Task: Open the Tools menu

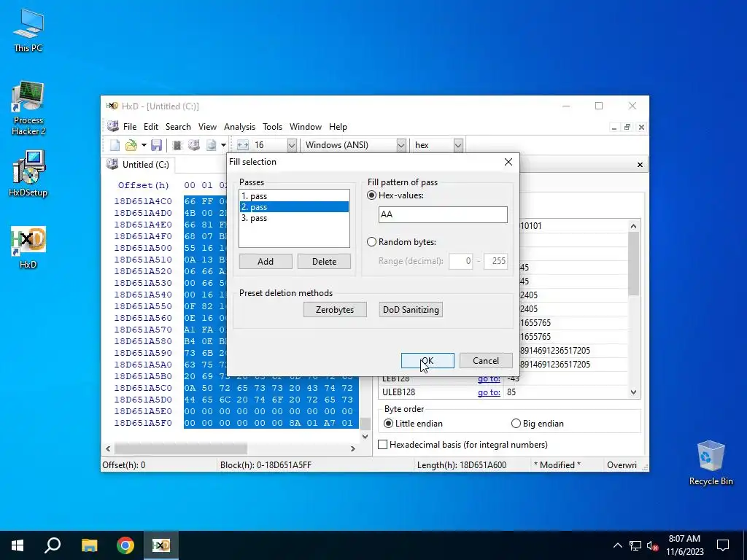Action: coord(273,127)
